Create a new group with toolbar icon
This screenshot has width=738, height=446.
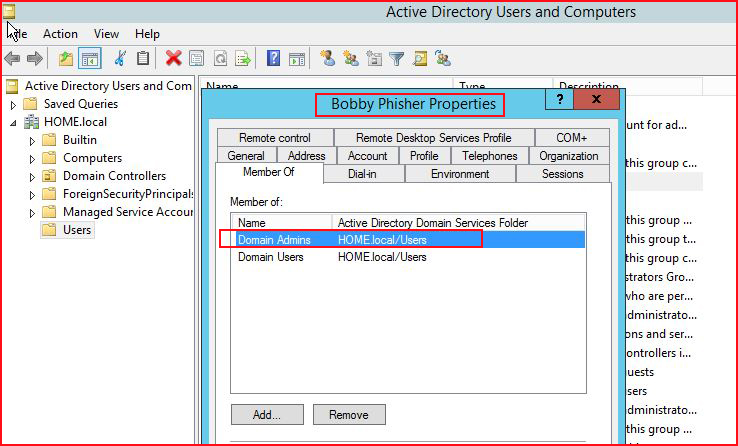351,58
